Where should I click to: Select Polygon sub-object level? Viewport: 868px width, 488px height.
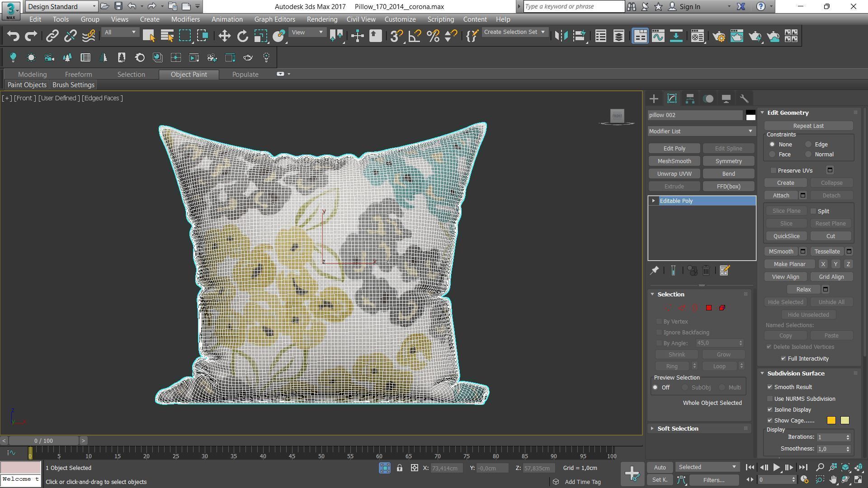[708, 308]
